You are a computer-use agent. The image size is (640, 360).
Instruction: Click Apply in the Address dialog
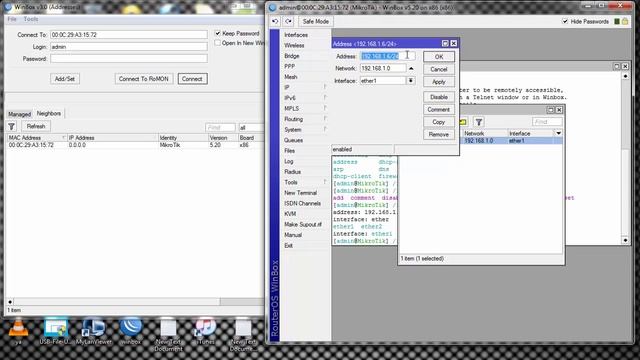439,82
